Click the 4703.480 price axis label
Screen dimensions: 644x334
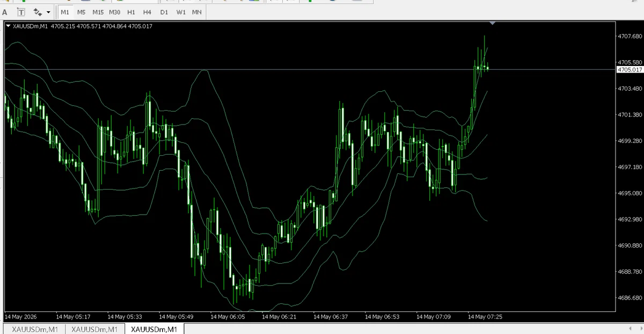pos(630,88)
